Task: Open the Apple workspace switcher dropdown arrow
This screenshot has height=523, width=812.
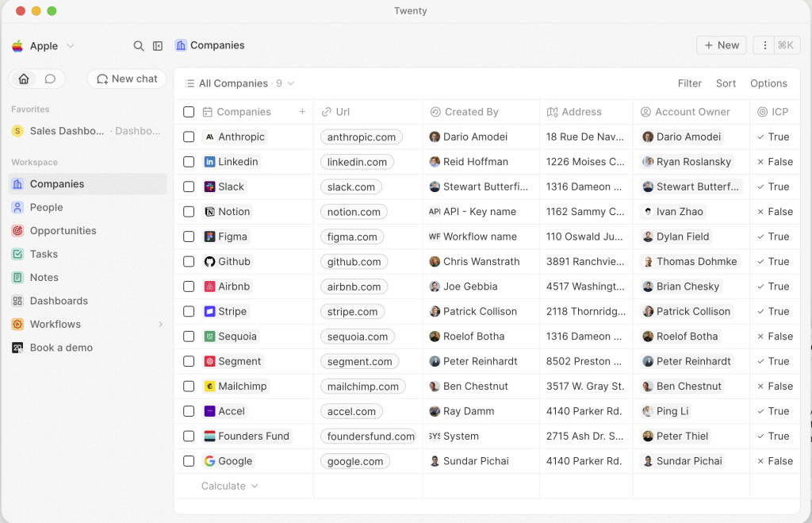Action: tap(71, 46)
